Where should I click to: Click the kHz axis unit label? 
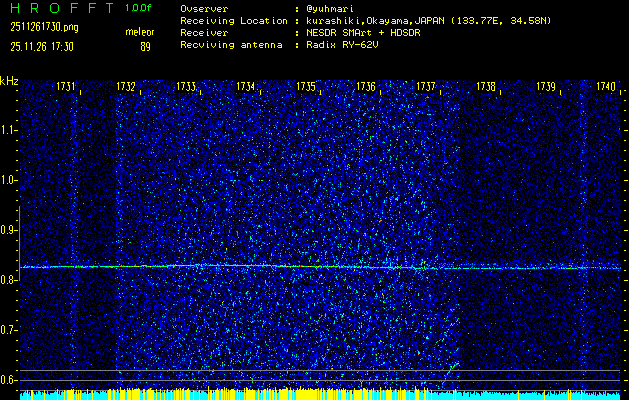click(9, 80)
